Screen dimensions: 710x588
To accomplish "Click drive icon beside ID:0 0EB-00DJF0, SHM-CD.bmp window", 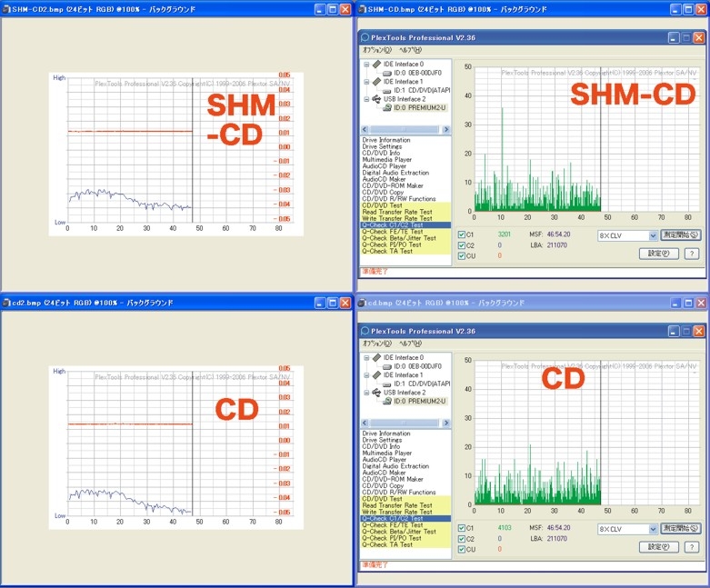I will tap(386, 73).
